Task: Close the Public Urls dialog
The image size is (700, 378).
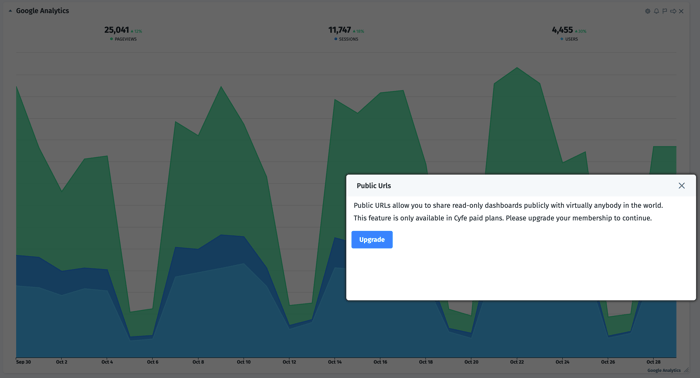Action: pos(681,186)
